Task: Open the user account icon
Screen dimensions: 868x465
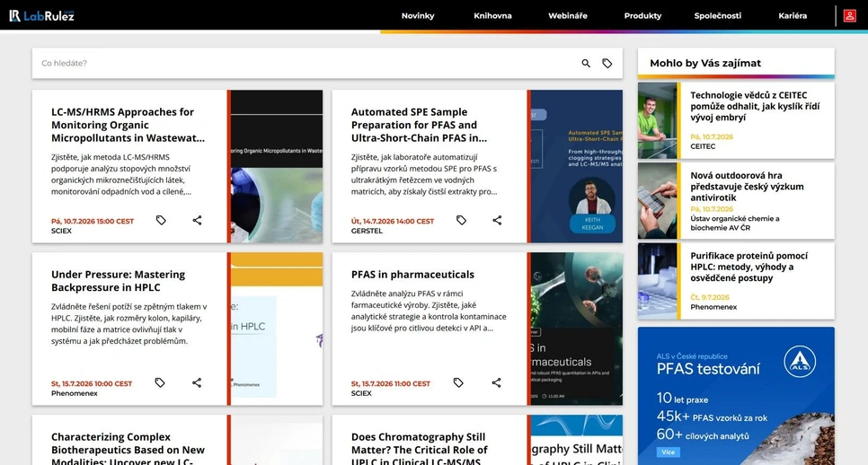Action: tap(849, 15)
